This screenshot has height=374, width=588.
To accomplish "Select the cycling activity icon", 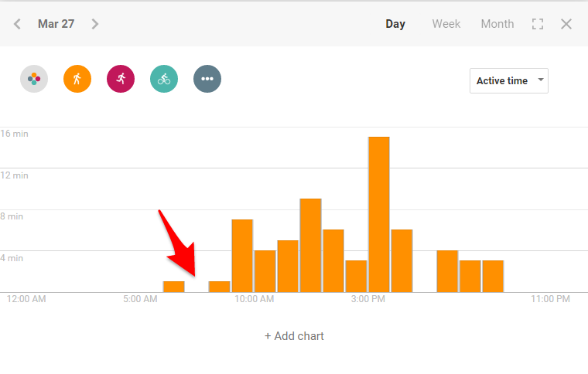I will click(x=164, y=78).
